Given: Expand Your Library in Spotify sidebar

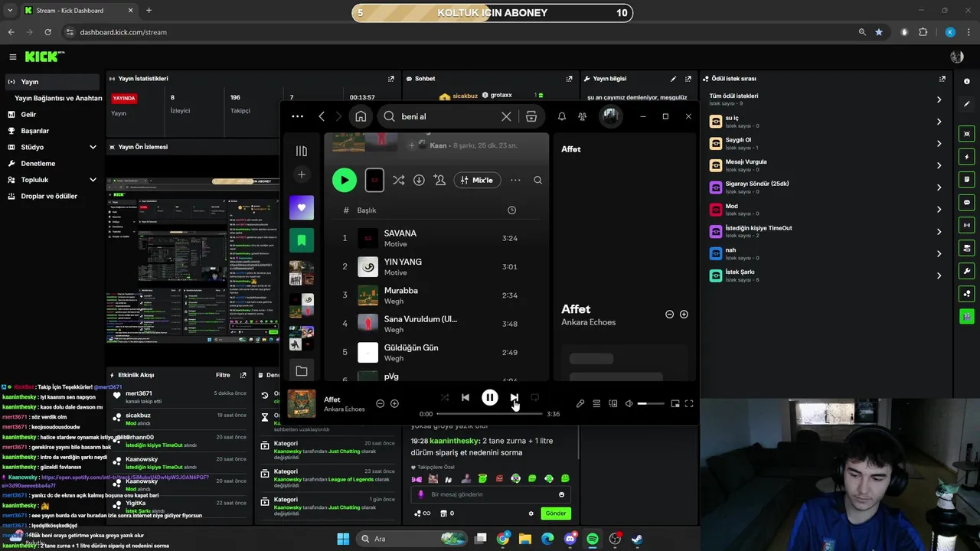Looking at the screenshot, I should pyautogui.click(x=302, y=151).
